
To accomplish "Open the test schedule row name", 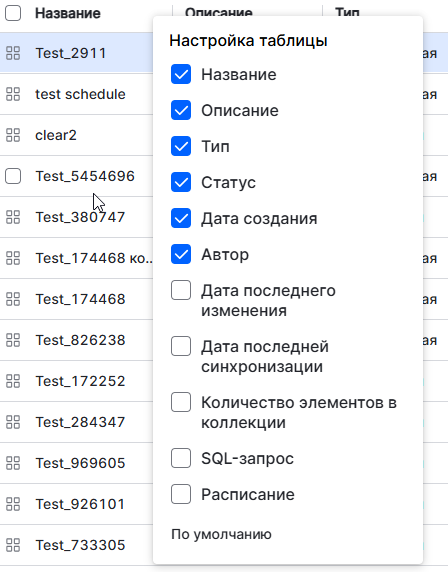I will pyautogui.click(x=80, y=94).
